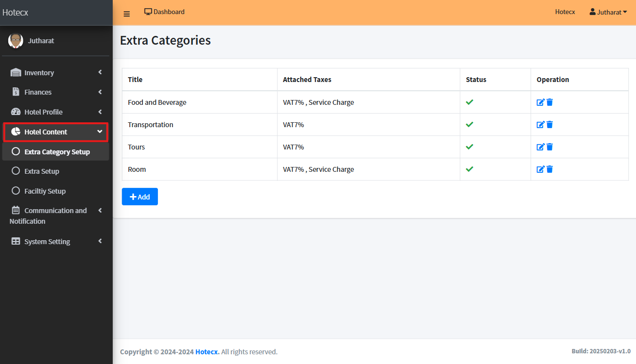Delete the Food and Beverage category
This screenshot has width=636, height=364.
click(x=550, y=102)
